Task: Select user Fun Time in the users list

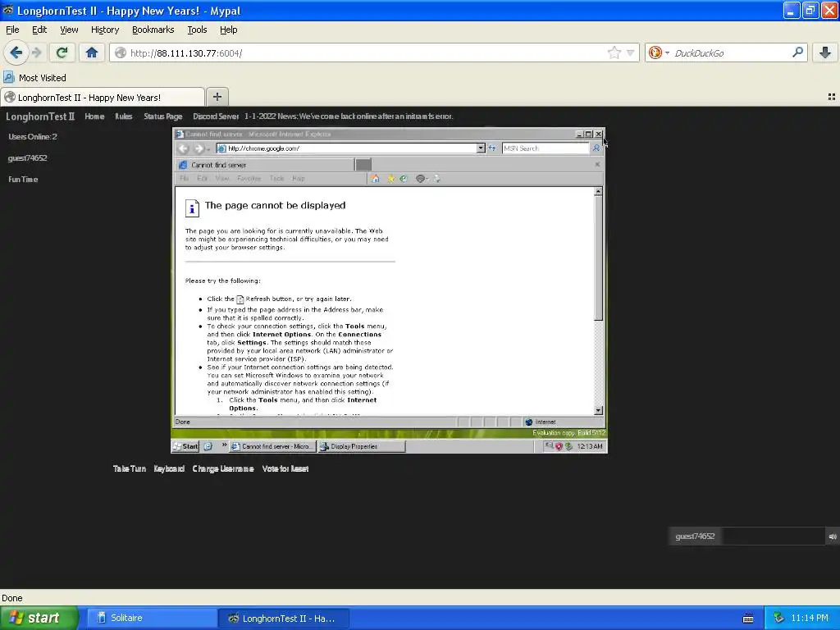Action: (x=23, y=180)
